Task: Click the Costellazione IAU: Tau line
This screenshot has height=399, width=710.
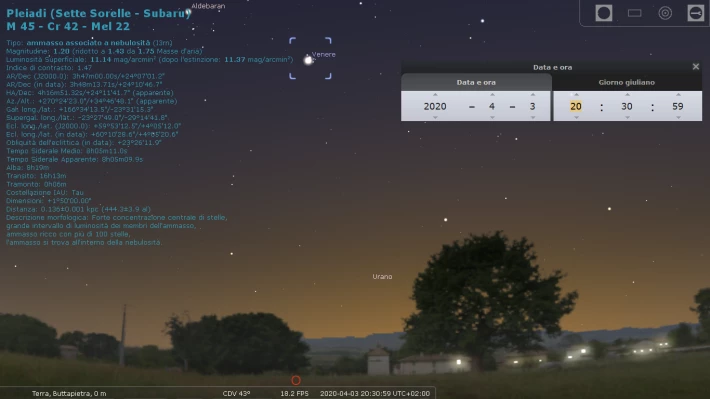Action: click(x=45, y=192)
